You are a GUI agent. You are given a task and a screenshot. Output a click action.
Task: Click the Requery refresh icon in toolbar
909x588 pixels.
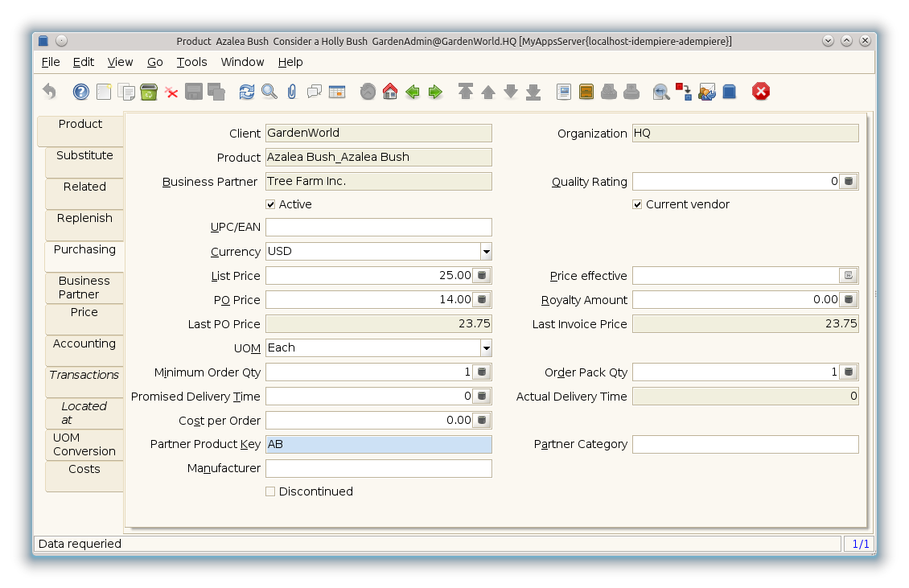[x=247, y=92]
